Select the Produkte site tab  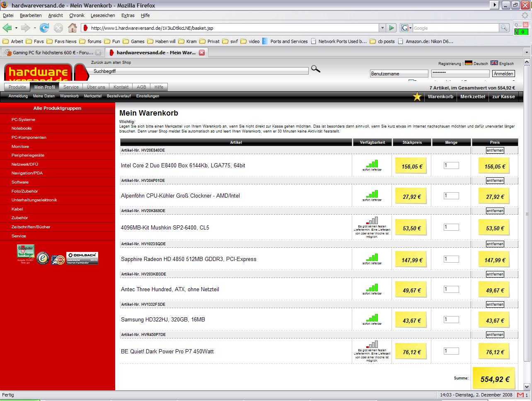[17, 87]
